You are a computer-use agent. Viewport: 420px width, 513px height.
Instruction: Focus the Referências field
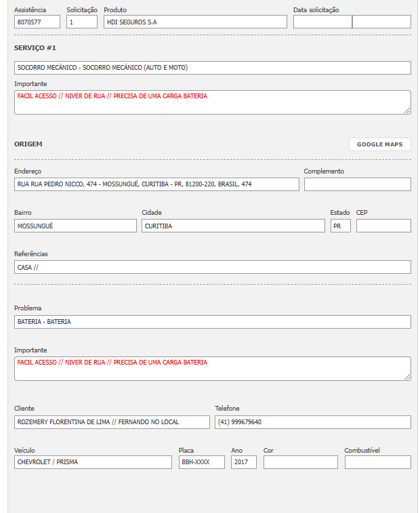212,267
